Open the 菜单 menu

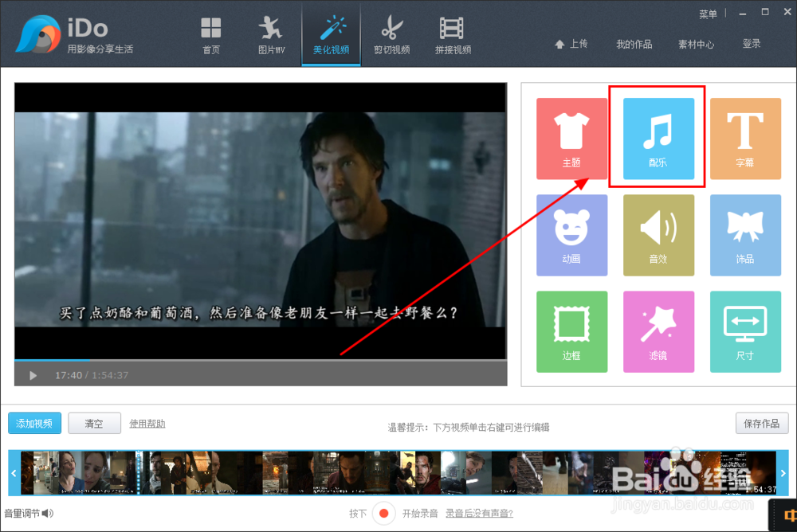[x=708, y=14]
